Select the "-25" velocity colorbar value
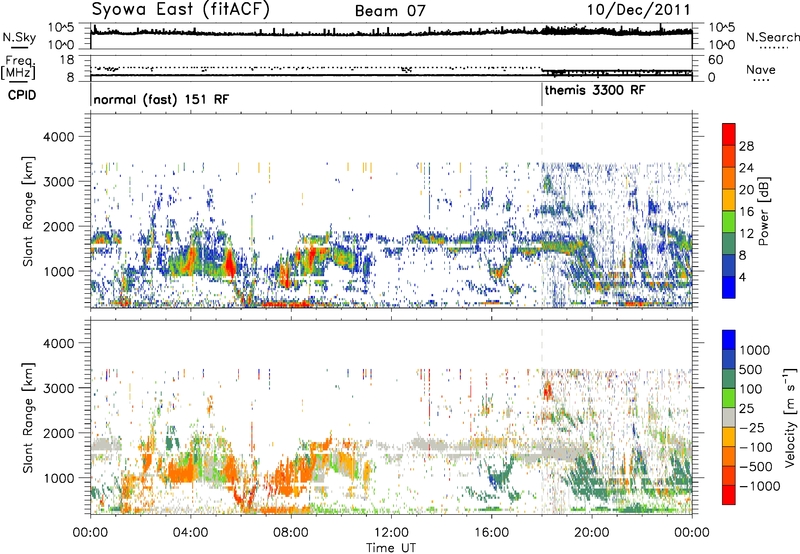Screen dimensions: 800x554 tap(753, 428)
